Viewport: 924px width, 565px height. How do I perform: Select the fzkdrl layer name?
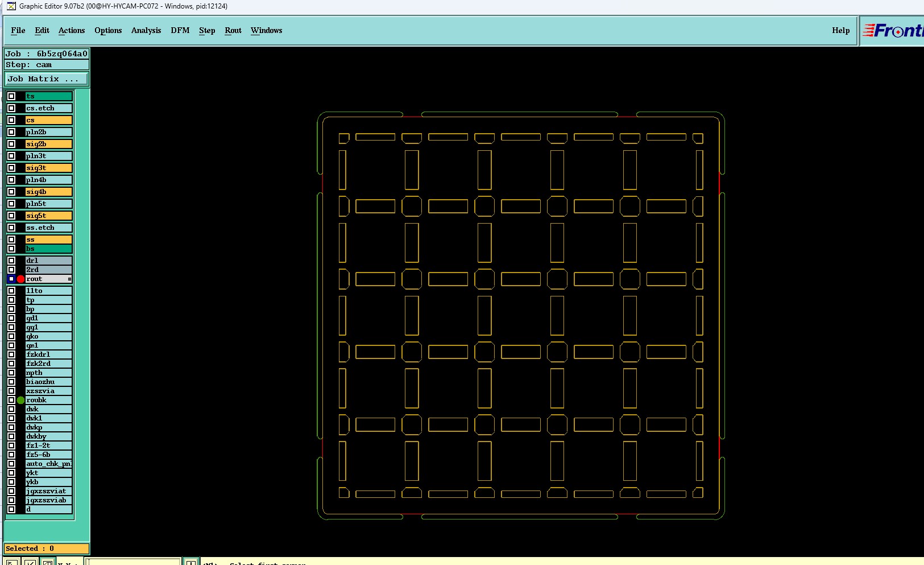[x=49, y=354]
